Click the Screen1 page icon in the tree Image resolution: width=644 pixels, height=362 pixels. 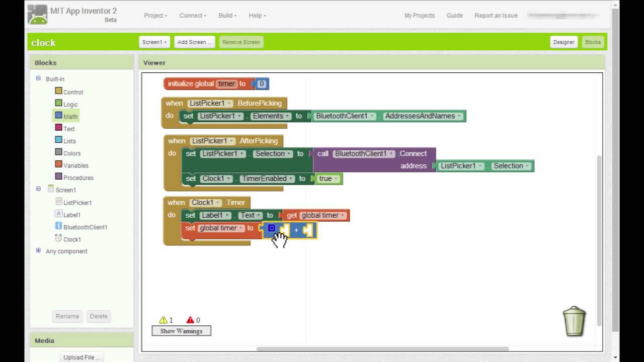(x=50, y=189)
